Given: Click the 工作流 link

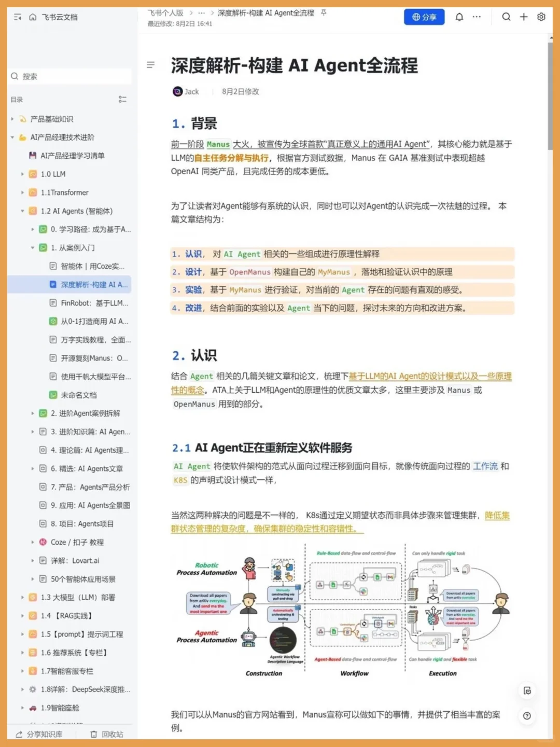Looking at the screenshot, I should (x=485, y=466).
